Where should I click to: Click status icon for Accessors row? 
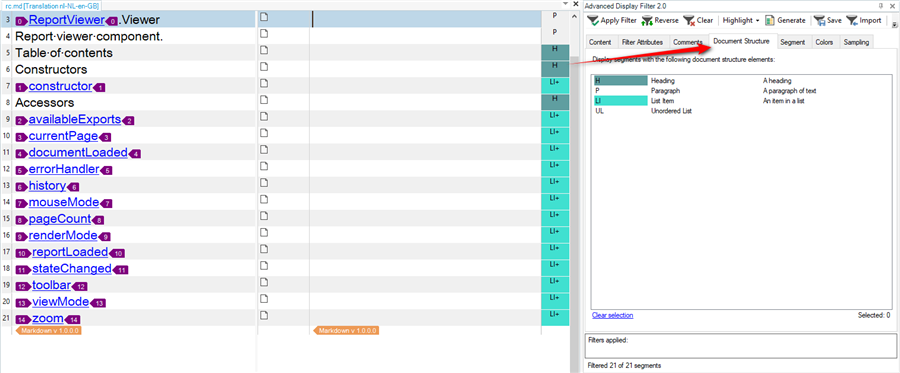(264, 100)
